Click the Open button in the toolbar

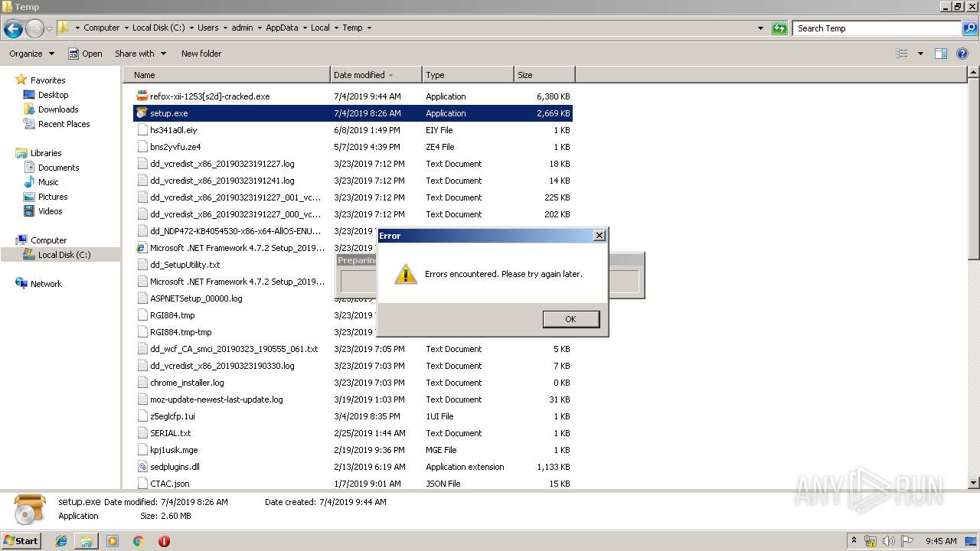[85, 54]
